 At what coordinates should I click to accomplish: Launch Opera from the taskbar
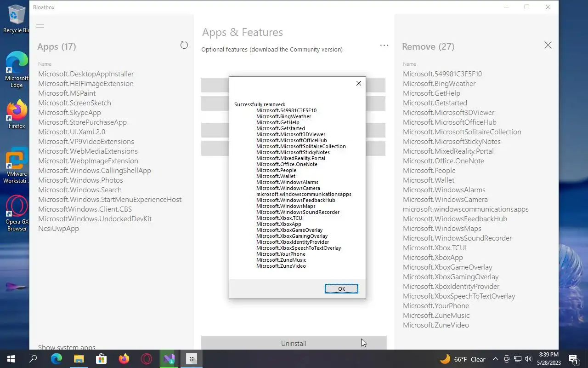(146, 359)
